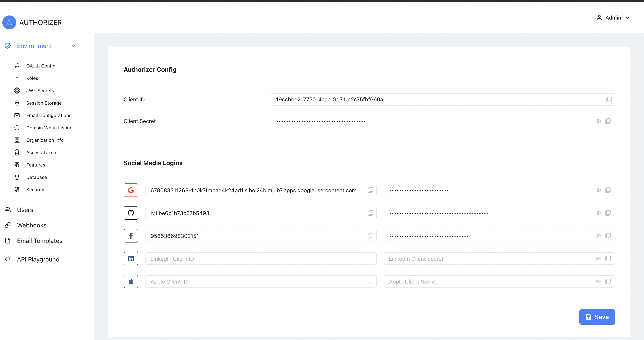Focus the GitHub client ID field
Screen dimensions: 644x340
pyautogui.click(x=261, y=213)
